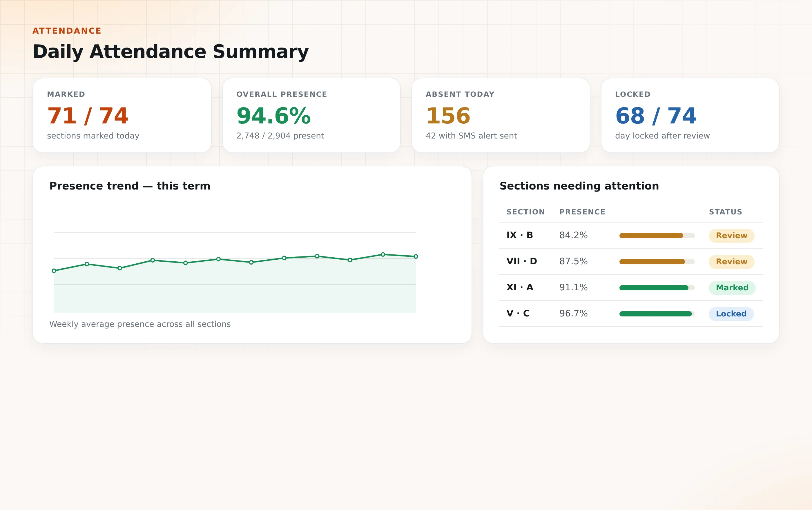Click the Marked badge for XI · A
812x510 pixels.
[732, 288]
